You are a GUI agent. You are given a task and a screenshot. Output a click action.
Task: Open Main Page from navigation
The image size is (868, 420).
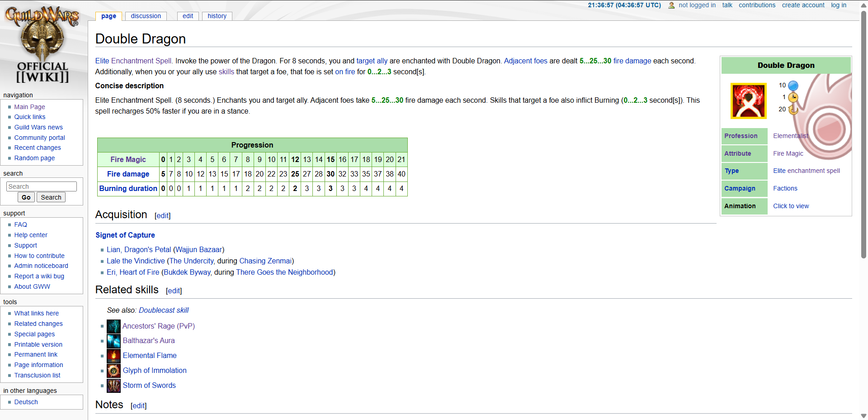29,107
